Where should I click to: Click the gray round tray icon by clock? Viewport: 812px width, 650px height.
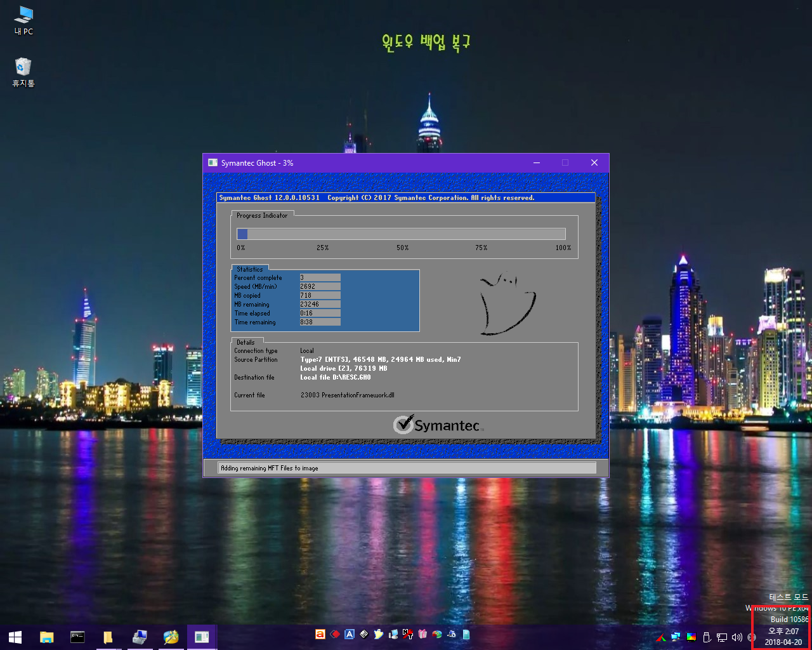pos(752,637)
